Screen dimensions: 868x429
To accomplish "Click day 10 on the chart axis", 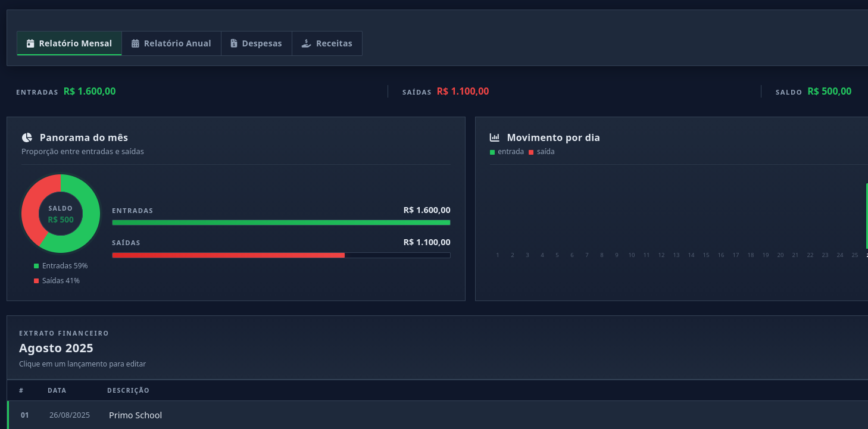I will (632, 255).
